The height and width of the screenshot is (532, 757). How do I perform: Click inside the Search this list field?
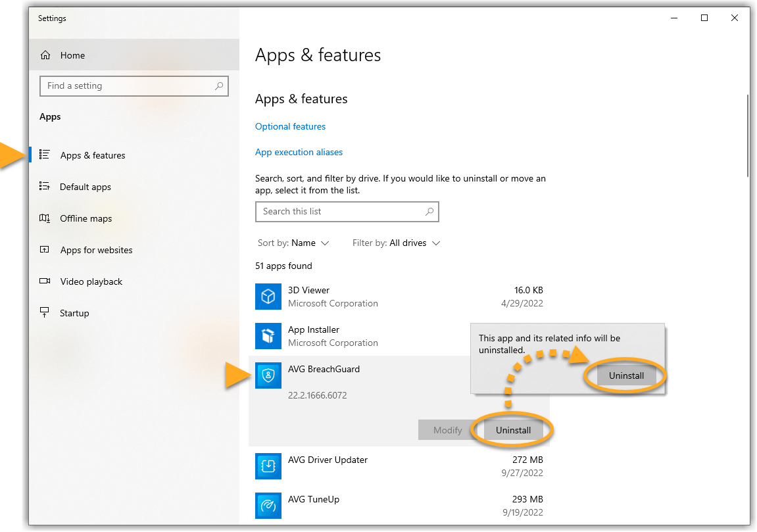point(339,212)
